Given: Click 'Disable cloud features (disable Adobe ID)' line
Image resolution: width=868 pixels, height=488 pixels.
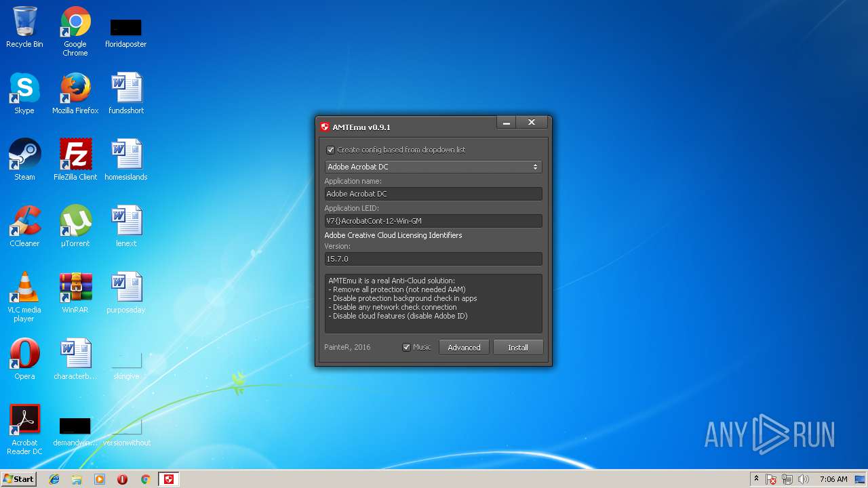Looking at the screenshot, I should [x=398, y=316].
